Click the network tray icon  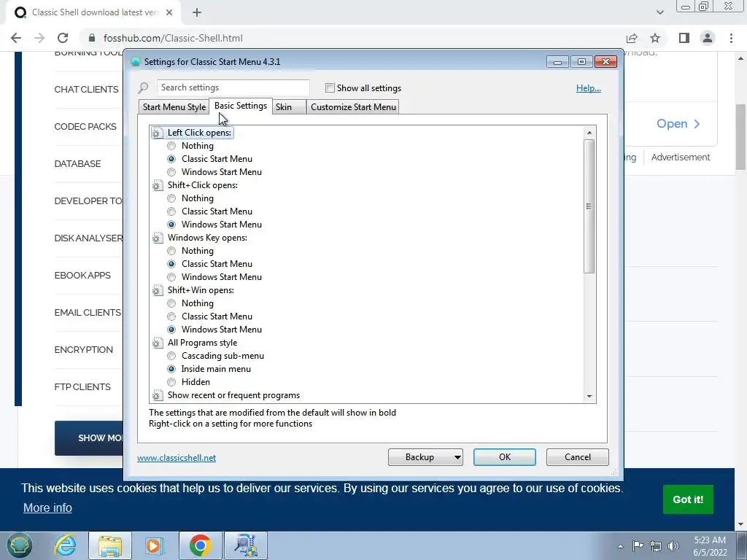[x=656, y=546]
